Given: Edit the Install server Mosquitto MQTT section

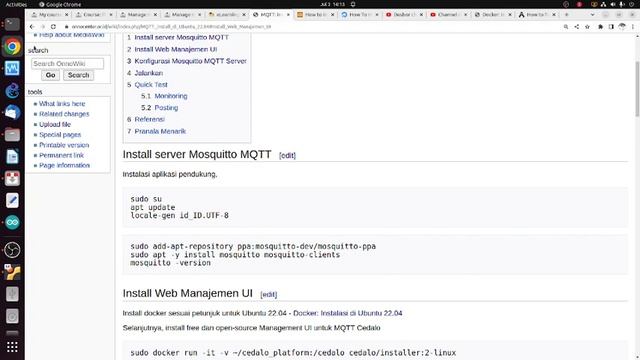Looking at the screenshot, I should [x=287, y=156].
